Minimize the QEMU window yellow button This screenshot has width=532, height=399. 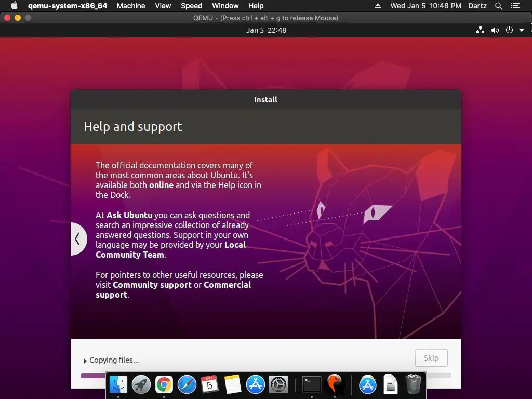pyautogui.click(x=18, y=18)
